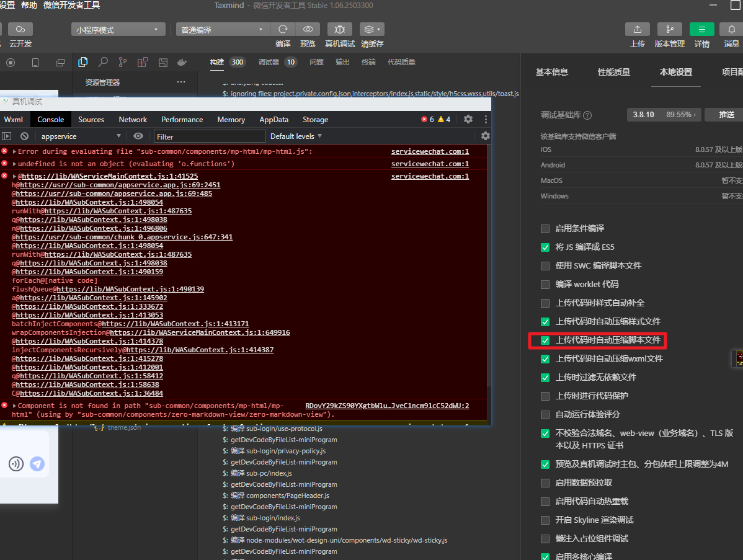Image resolution: width=743 pixels, height=560 pixels.
Task: Open sub-common/appservice.app.js:69:2451 stack link
Action: 120,185
